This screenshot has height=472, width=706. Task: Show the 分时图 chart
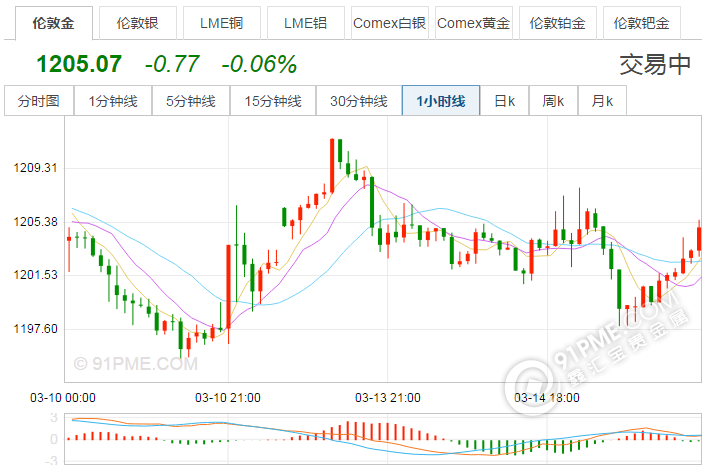click(x=39, y=101)
